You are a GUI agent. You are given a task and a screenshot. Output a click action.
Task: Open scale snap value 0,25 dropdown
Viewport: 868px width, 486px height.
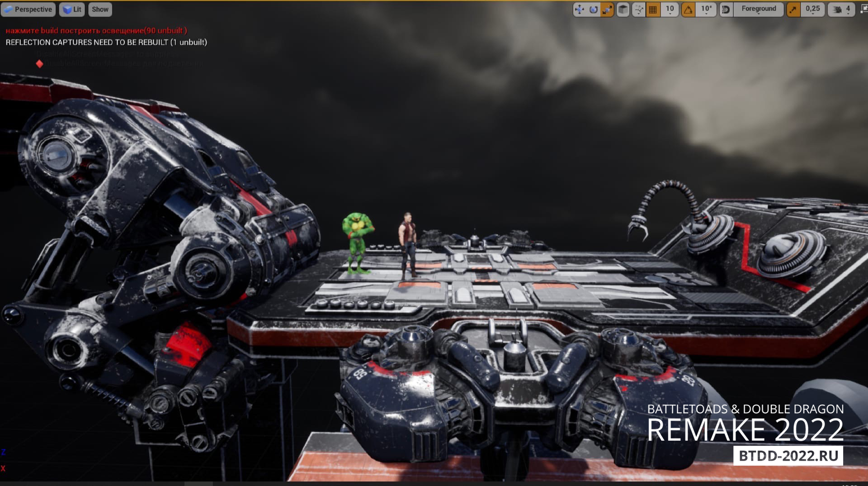(812, 9)
